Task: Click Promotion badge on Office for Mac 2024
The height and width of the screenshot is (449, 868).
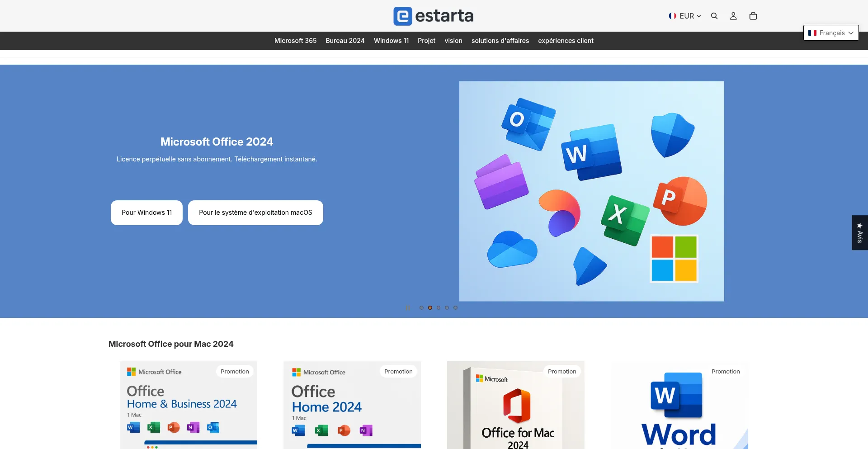Action: click(562, 371)
